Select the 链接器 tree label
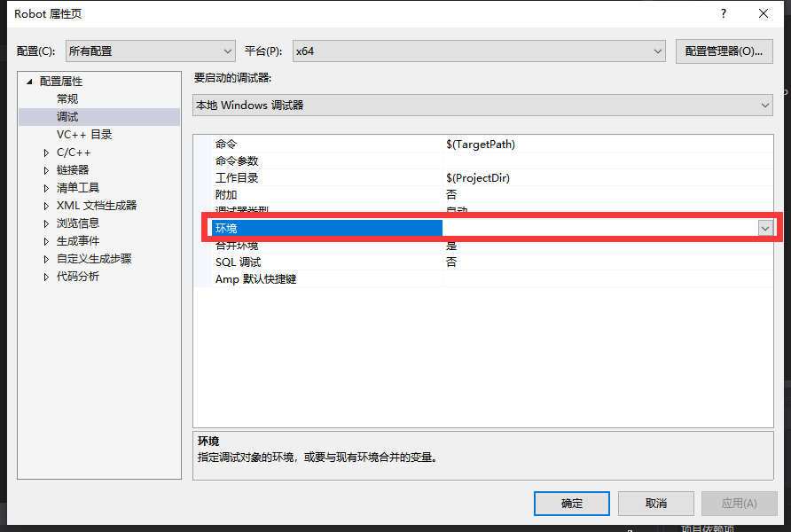 (x=73, y=170)
